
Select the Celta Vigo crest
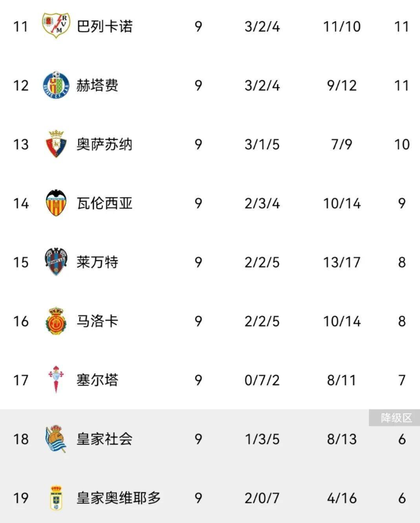56,379
